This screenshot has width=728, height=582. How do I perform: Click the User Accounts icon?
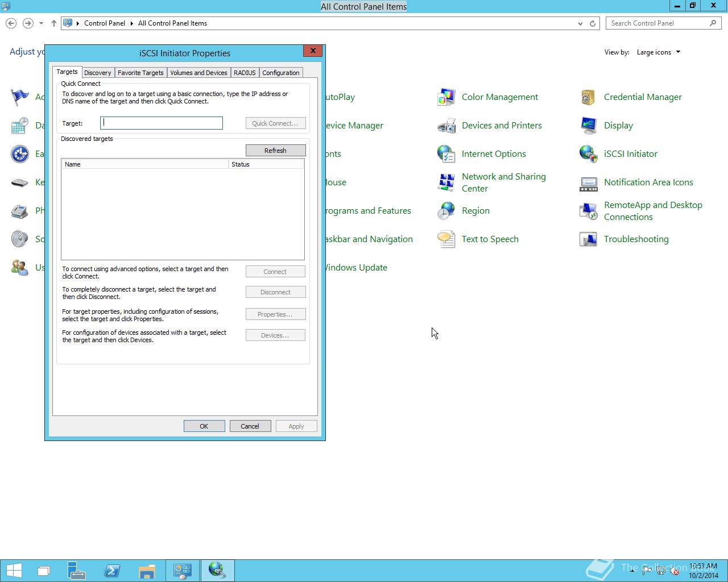[20, 268]
